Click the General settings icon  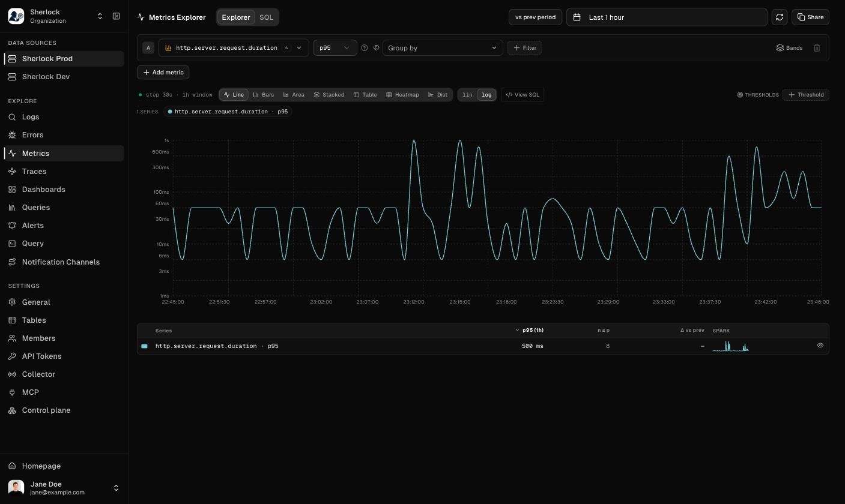(12, 302)
